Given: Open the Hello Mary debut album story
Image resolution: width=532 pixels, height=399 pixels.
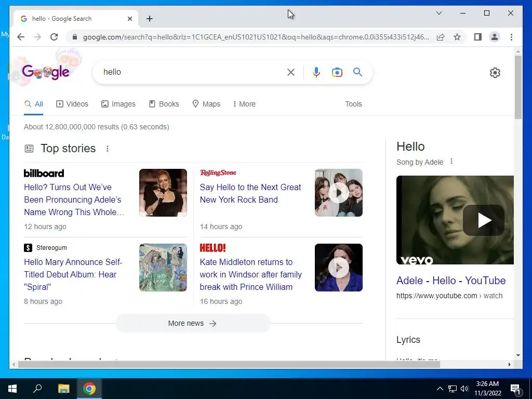Looking at the screenshot, I should [73, 274].
